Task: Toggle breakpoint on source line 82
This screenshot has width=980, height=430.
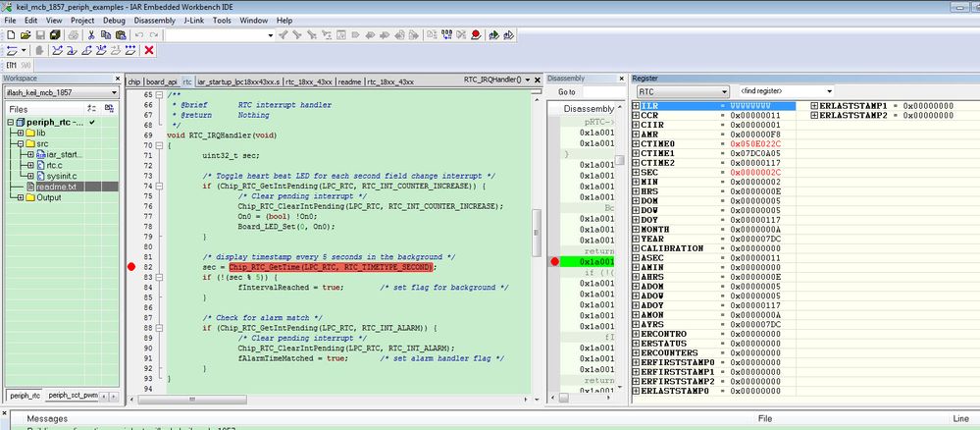Action: (131, 267)
